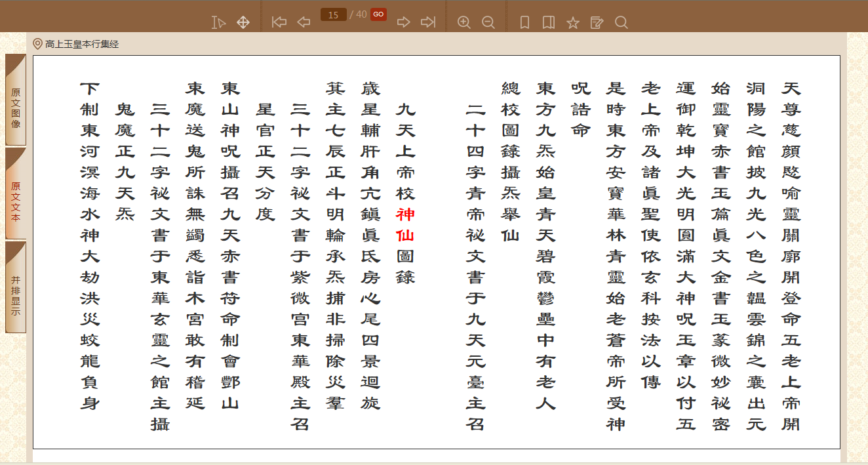Switch to the 原文文本 tab
Viewport: 868px width, 465px height.
(16, 195)
